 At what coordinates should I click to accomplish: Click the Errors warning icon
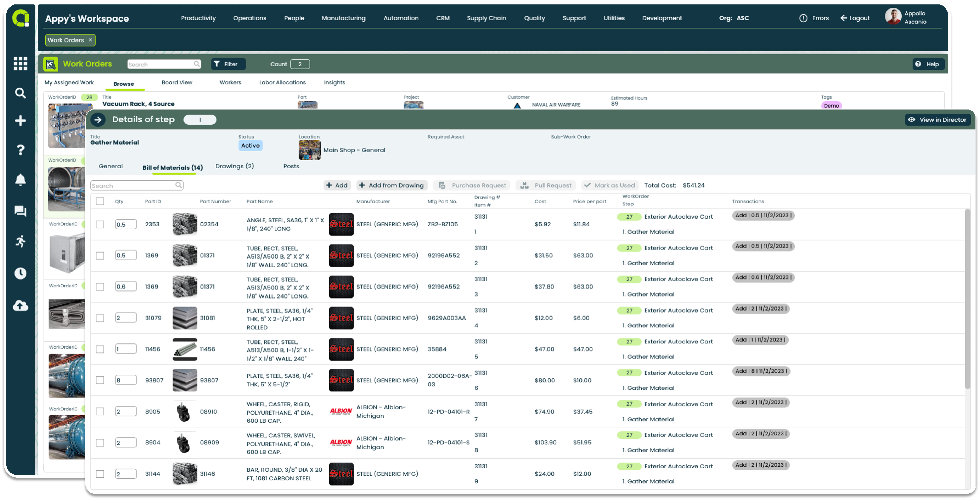click(x=803, y=18)
